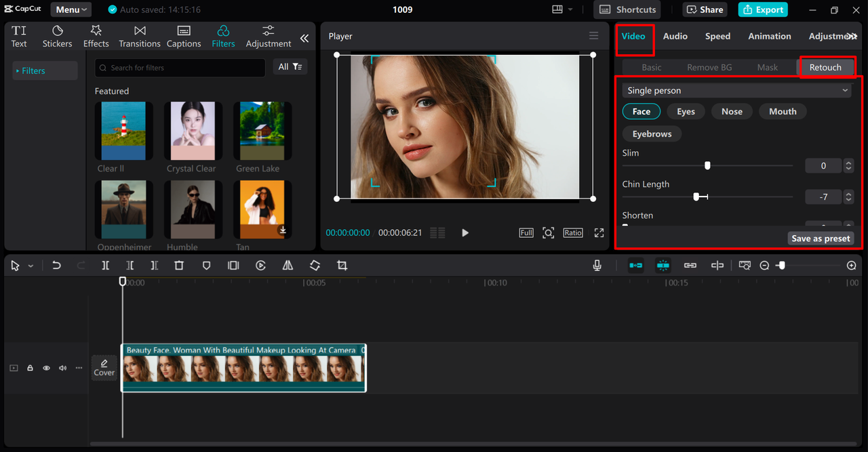
Task: Mute the video track audio
Action: pyautogui.click(x=62, y=368)
